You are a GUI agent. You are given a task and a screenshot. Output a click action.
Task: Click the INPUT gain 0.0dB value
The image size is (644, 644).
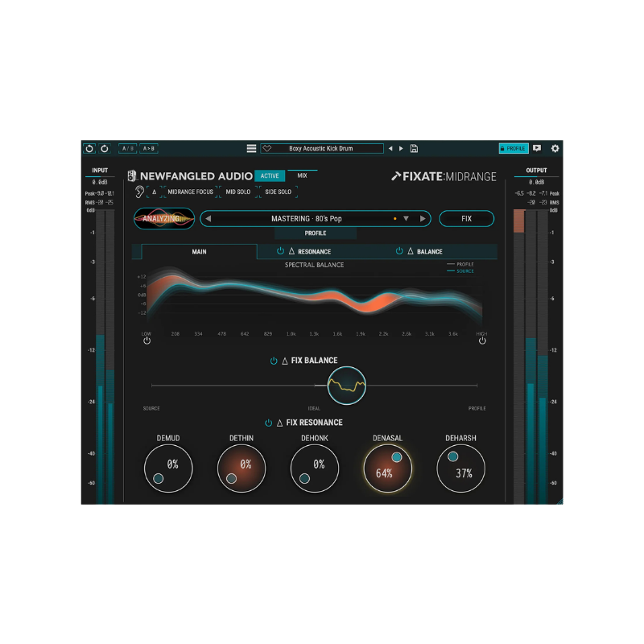pos(100,182)
